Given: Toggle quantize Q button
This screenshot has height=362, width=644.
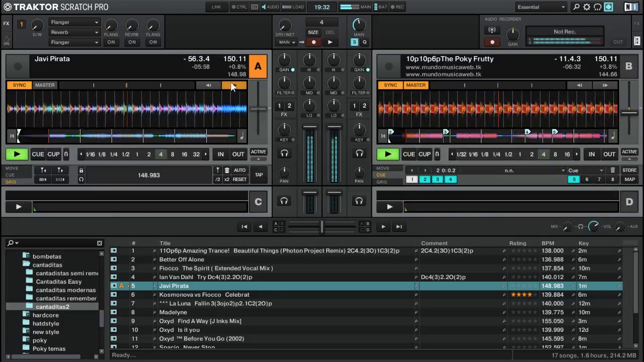Looking at the screenshot, I should (364, 42).
